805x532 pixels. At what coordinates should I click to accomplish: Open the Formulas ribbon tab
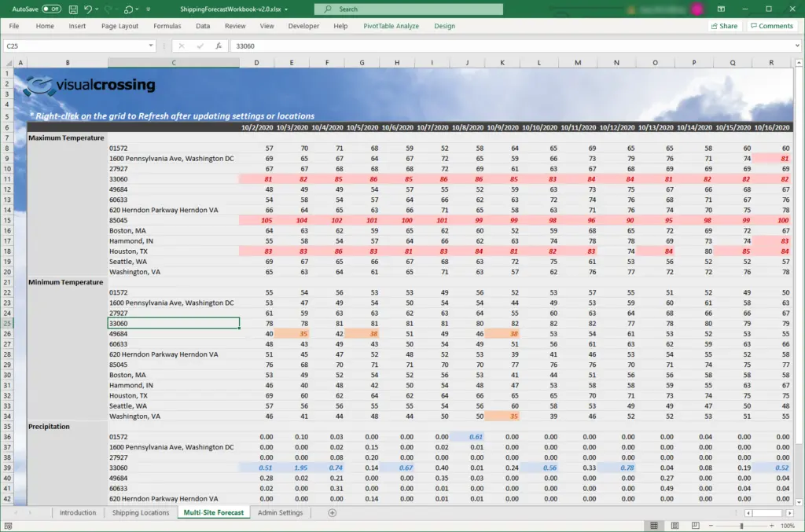pyautogui.click(x=167, y=26)
